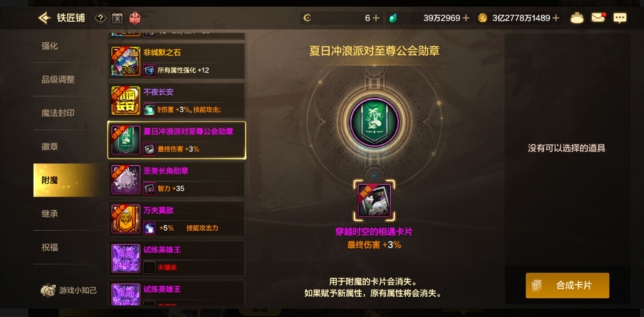
Task: Select the 继承 tab
Action: 50,214
